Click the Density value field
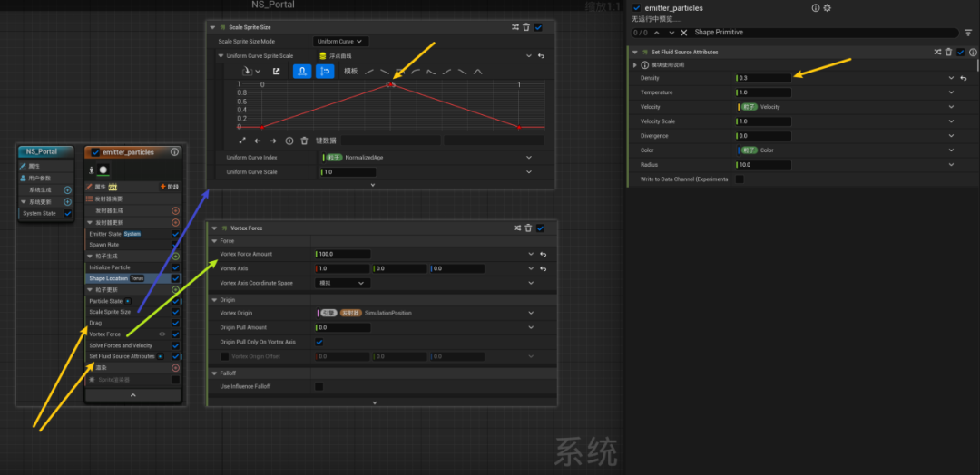This screenshot has width=980, height=475. [764, 78]
